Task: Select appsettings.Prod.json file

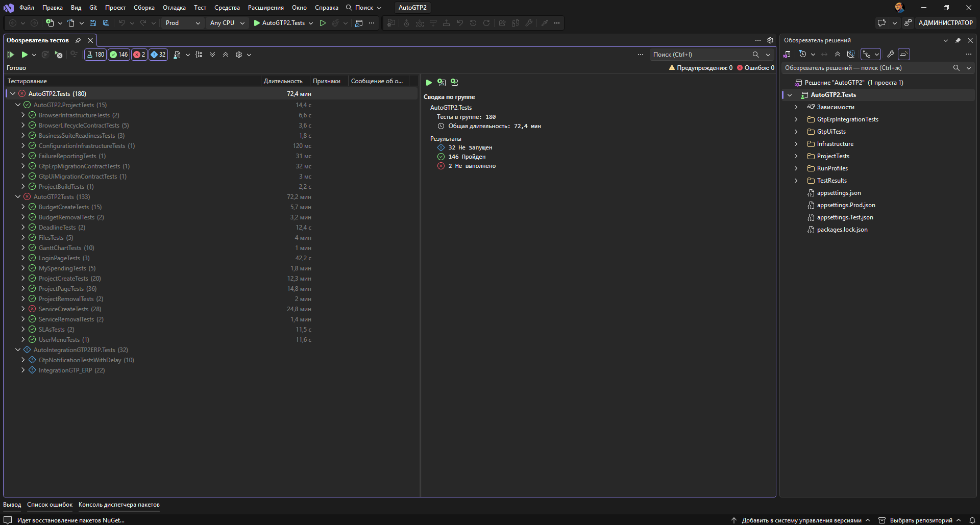Action: [846, 205]
